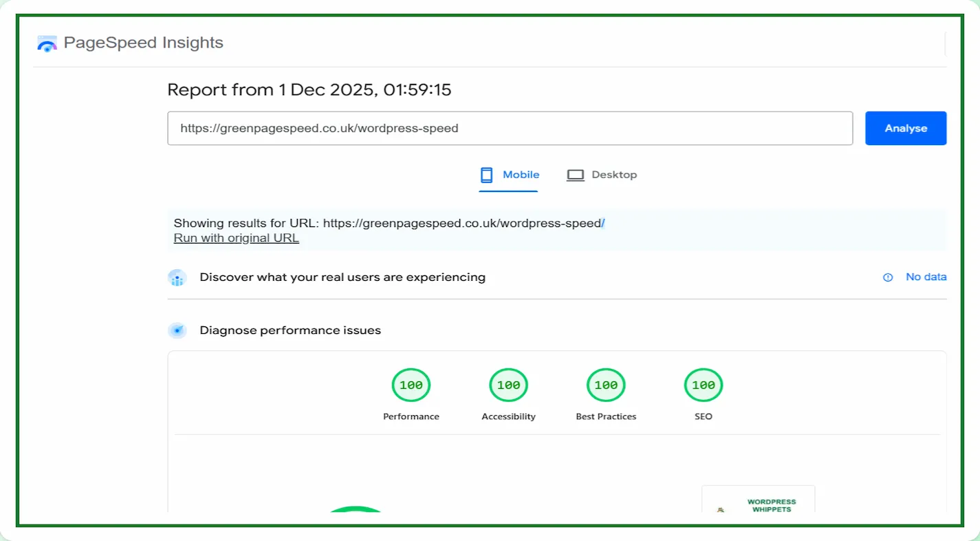
Task: Switch to the Mobile tab label
Action: [x=521, y=175]
